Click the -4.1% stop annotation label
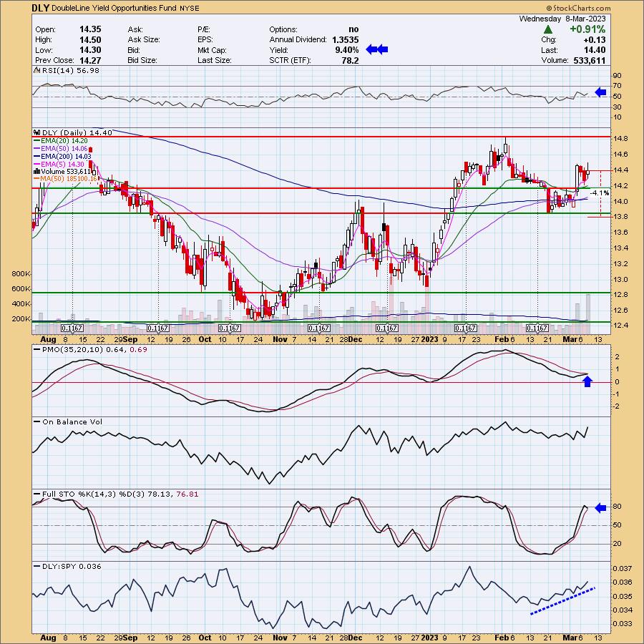Viewport: 644px width, 644px height. click(x=599, y=193)
